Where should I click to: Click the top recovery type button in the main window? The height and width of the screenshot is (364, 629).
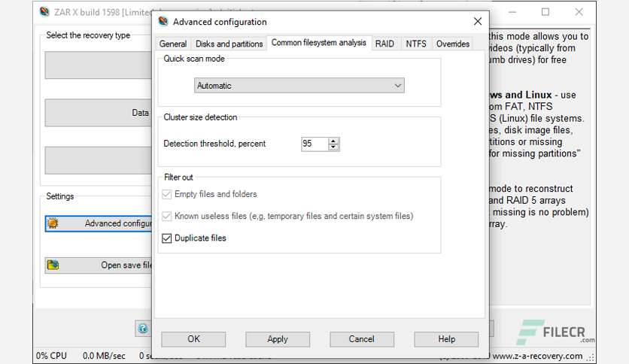[x=99, y=65]
